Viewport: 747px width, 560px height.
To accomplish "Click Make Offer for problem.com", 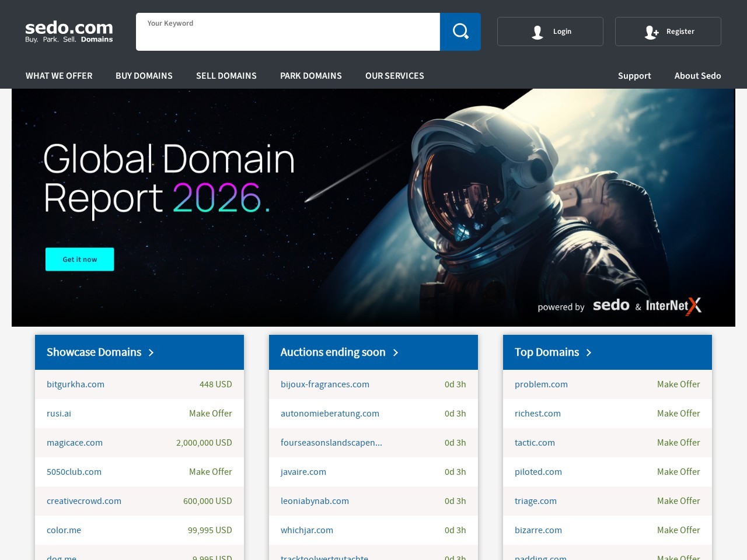I will [x=678, y=384].
